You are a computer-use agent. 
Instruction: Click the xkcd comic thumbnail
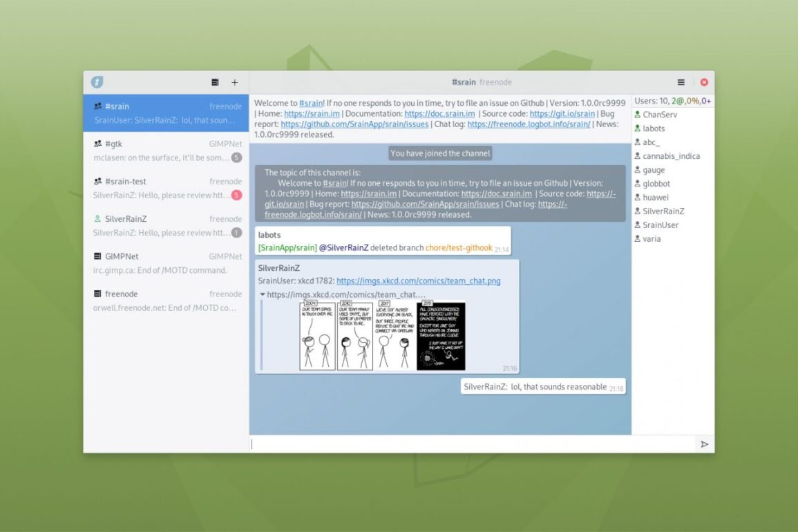pos(382,335)
